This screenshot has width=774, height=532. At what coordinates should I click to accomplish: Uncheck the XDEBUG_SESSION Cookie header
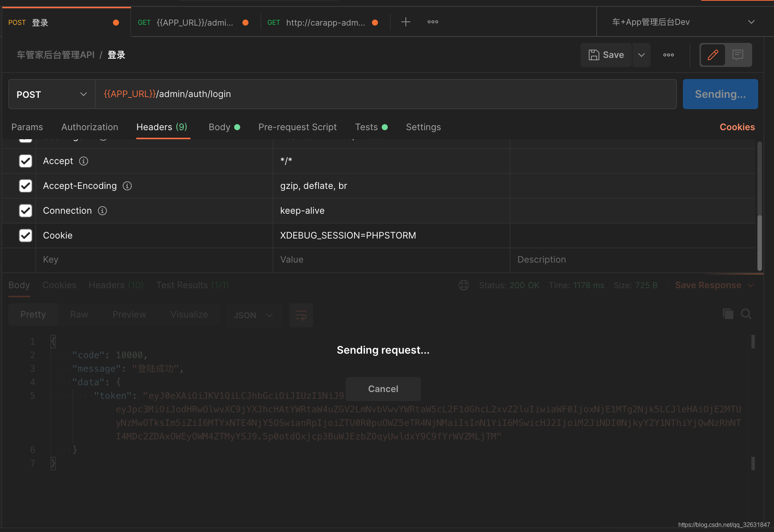click(25, 236)
